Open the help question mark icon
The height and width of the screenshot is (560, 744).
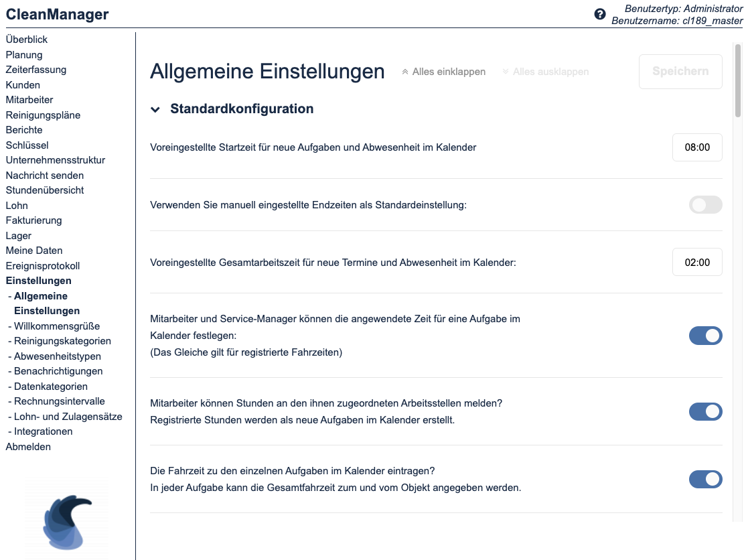pos(600,14)
